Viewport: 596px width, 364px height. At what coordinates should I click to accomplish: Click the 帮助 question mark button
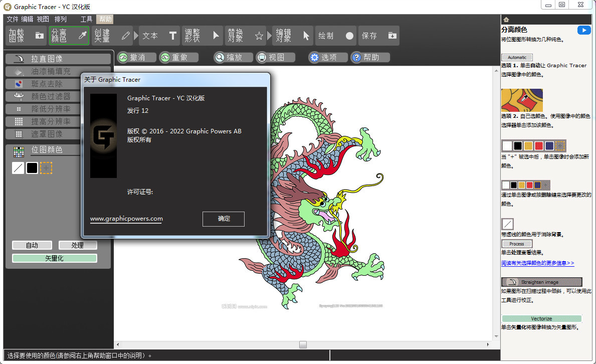pyautogui.click(x=370, y=58)
